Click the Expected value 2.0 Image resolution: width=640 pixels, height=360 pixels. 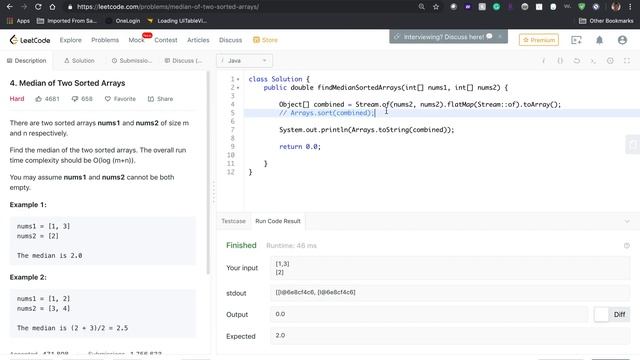pyautogui.click(x=280, y=335)
